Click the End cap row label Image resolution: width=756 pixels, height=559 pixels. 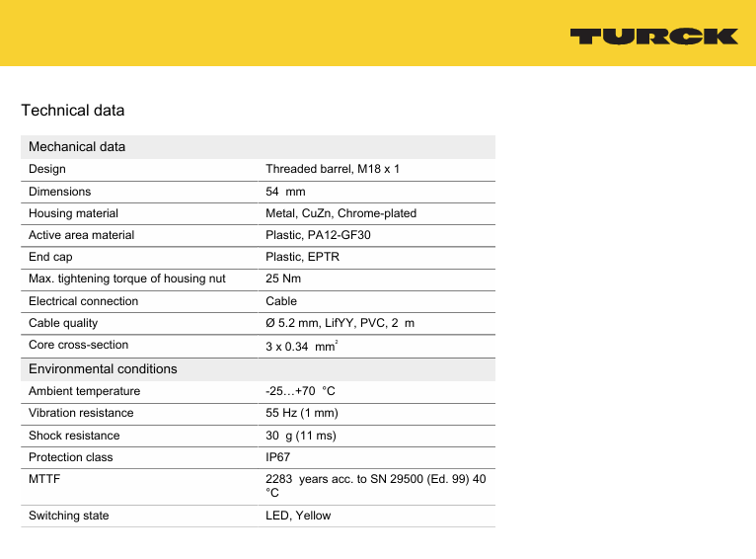pos(50,257)
